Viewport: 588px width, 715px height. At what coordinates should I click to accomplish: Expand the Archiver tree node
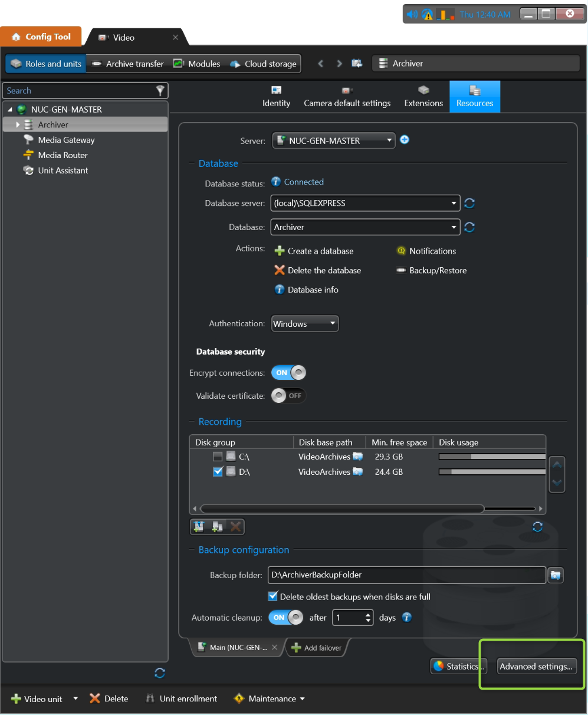tap(18, 125)
